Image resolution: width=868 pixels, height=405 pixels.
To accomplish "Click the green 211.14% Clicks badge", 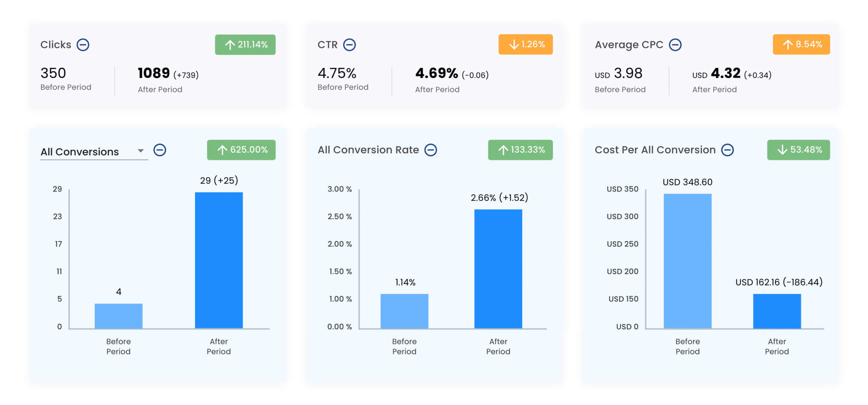I will (245, 44).
